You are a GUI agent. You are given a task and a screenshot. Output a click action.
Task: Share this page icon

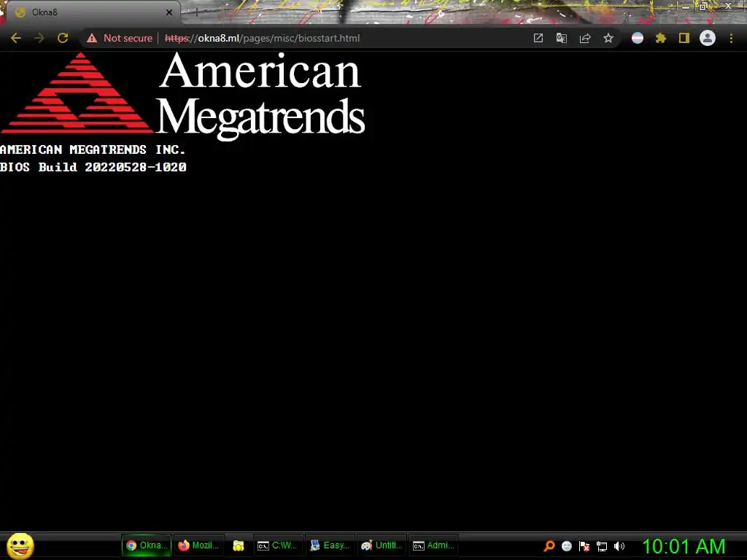point(585,38)
